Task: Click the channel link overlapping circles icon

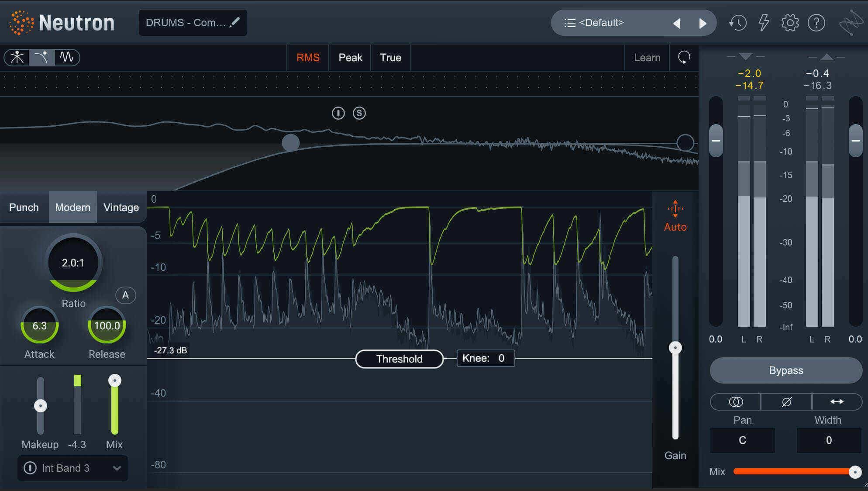Action: pyautogui.click(x=736, y=401)
